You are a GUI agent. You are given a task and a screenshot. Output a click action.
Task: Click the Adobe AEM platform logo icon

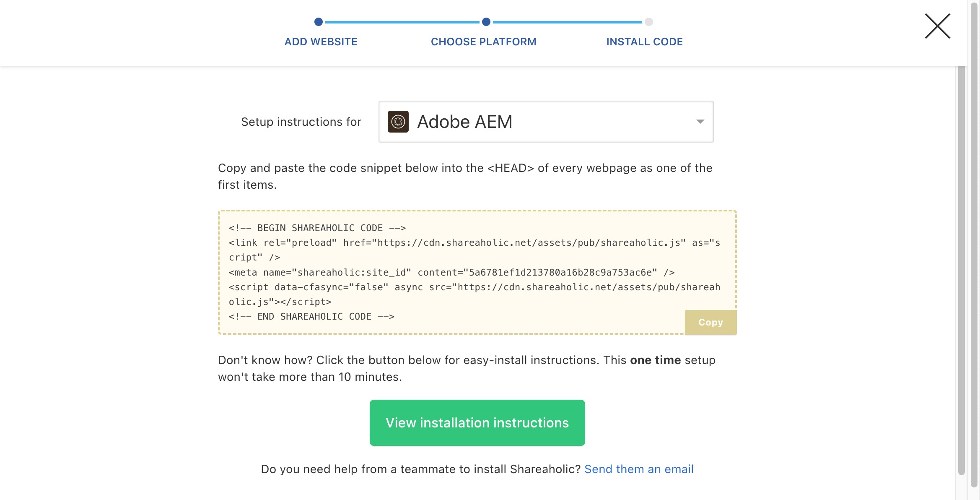pos(398,122)
